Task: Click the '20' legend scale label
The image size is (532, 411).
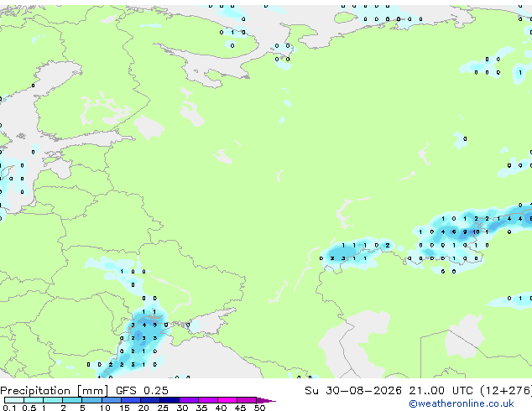Action: (x=143, y=408)
